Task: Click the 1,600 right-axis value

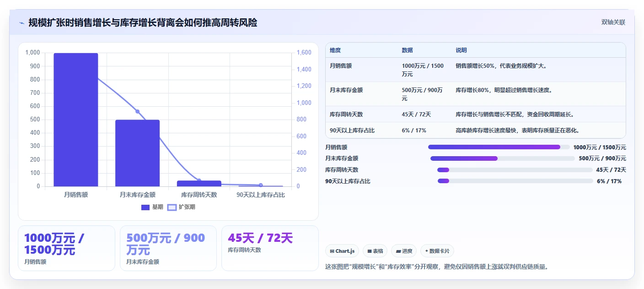Action: pos(304,53)
